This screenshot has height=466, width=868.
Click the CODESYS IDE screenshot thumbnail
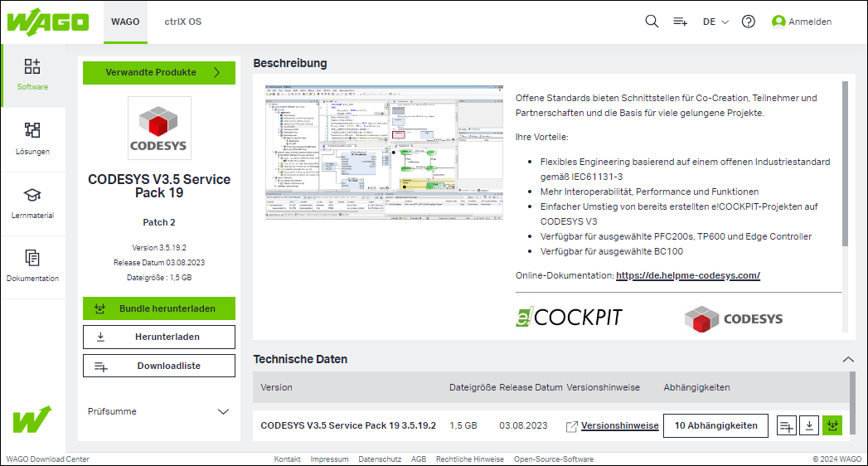[384, 153]
